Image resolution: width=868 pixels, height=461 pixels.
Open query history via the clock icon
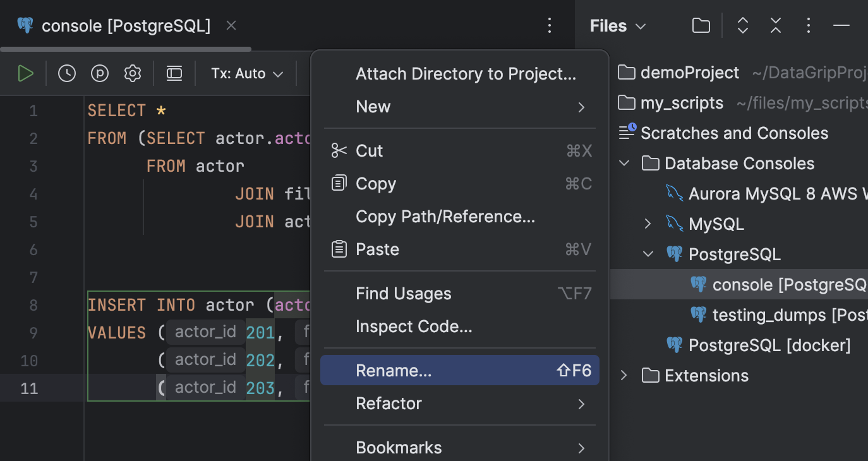[66, 73]
